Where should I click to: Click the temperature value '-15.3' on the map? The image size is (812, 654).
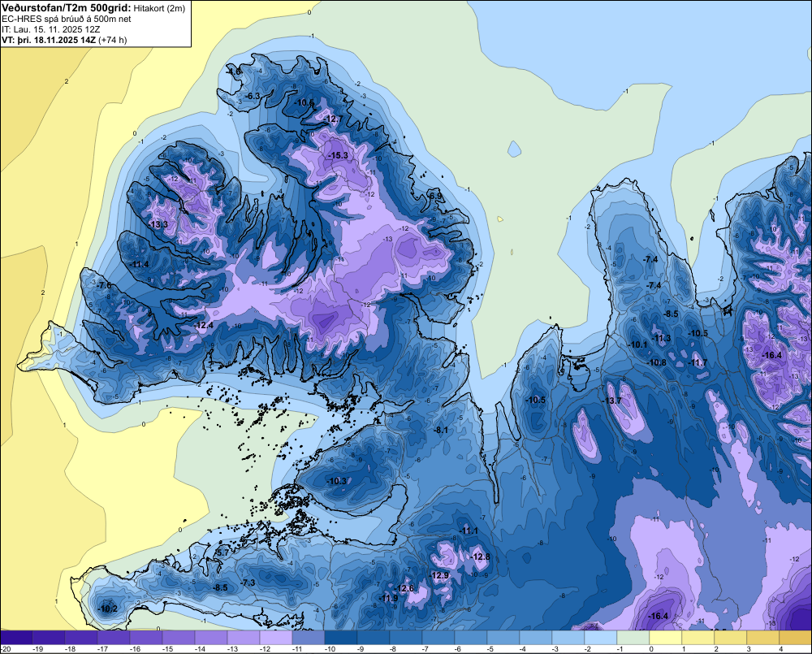tap(338, 155)
